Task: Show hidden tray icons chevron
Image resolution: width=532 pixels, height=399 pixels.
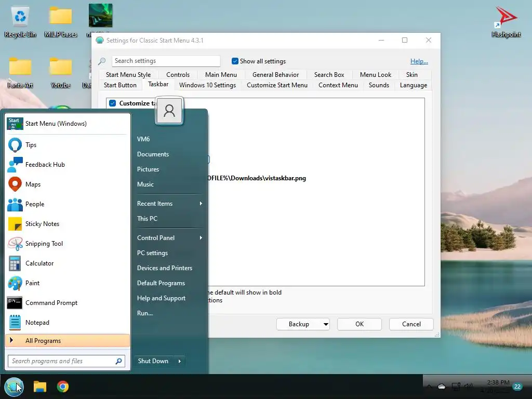Action: tap(429, 387)
